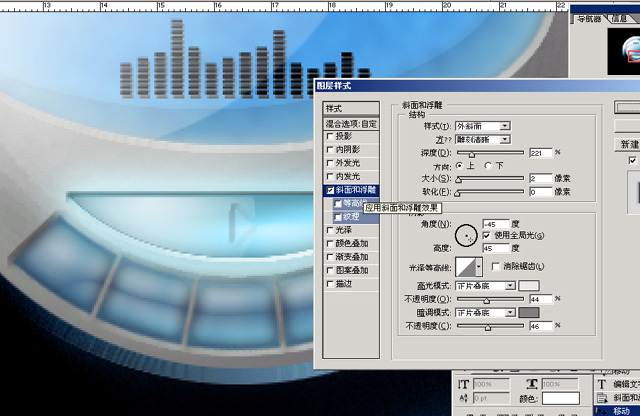Enable the 纹理 texture sub-option
This screenshot has height=416, width=640.
coord(338,217)
